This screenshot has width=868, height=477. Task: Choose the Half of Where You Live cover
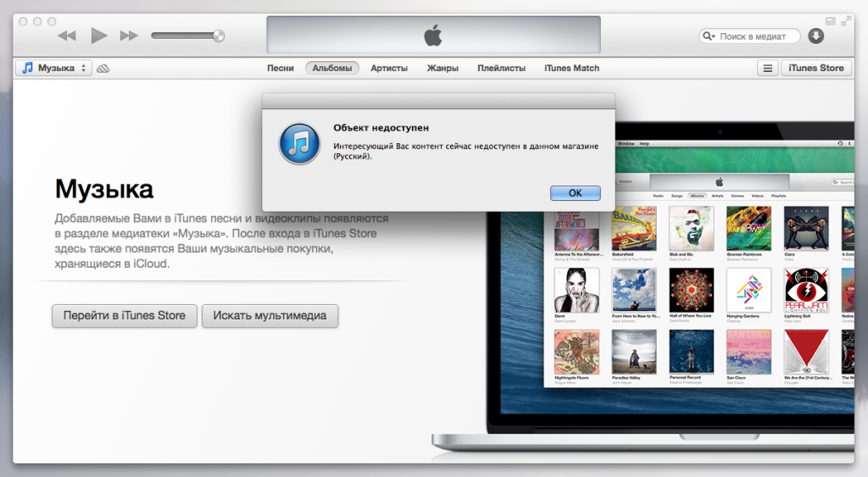pyautogui.click(x=692, y=291)
